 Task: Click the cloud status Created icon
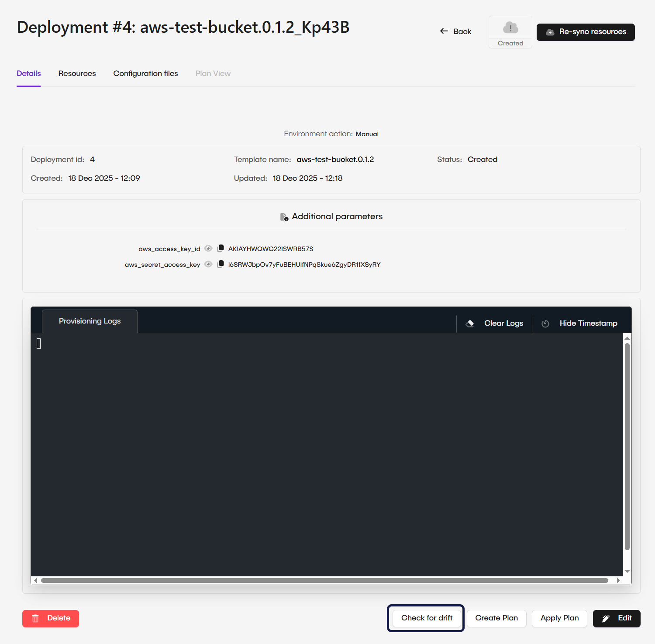tap(510, 28)
